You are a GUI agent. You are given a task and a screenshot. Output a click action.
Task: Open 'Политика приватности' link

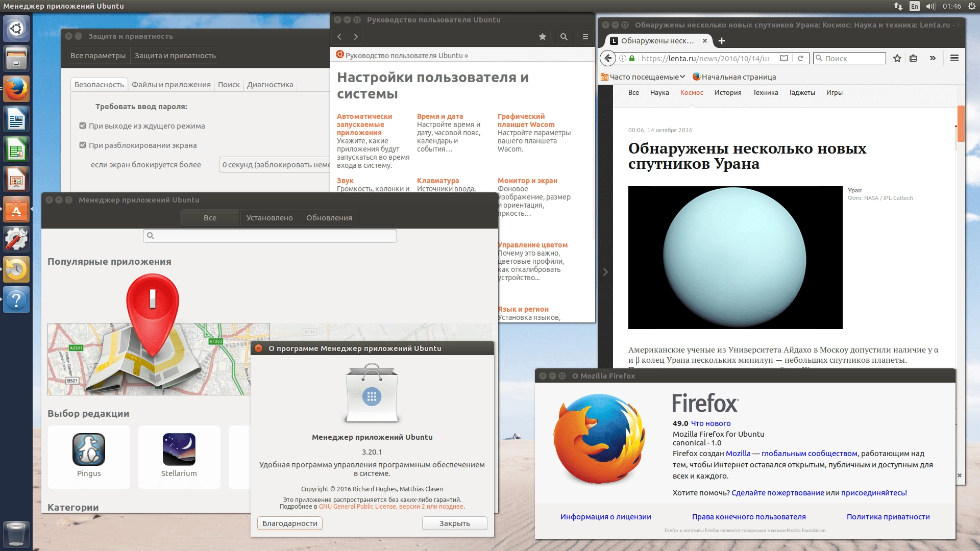click(x=888, y=517)
